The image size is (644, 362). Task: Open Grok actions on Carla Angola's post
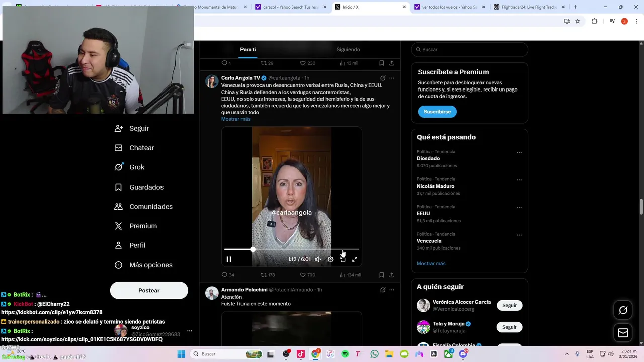point(383,78)
